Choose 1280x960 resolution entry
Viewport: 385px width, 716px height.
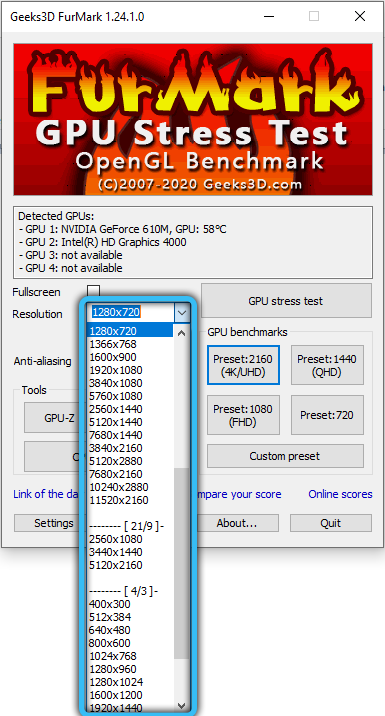click(130, 669)
